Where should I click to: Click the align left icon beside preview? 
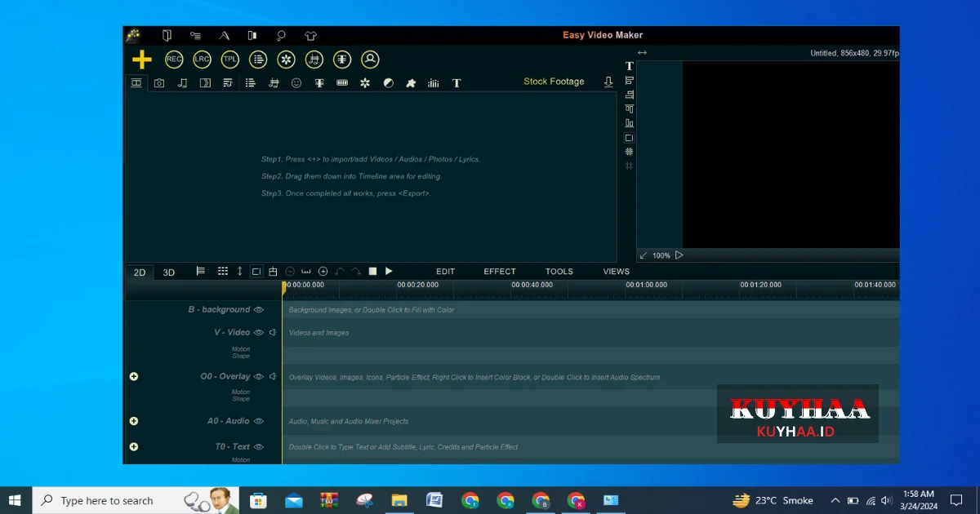coord(629,80)
